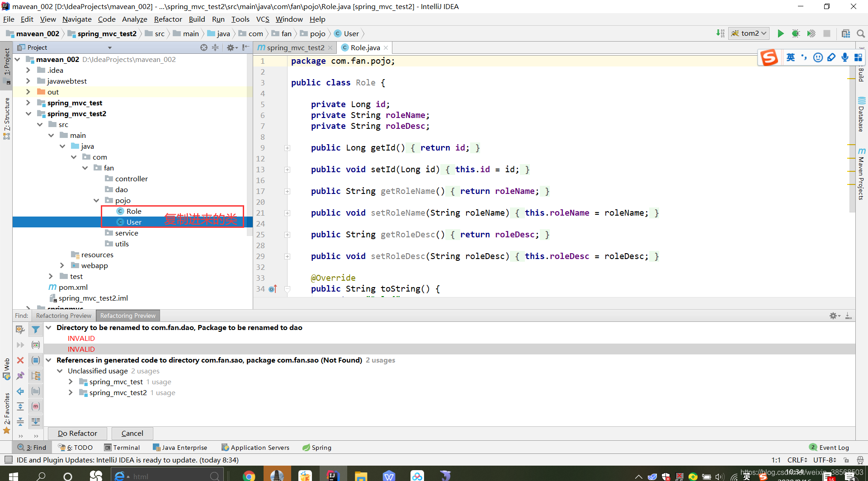Click the Sogou microphone voice input icon
Image resolution: width=868 pixels, height=481 pixels.
point(844,57)
